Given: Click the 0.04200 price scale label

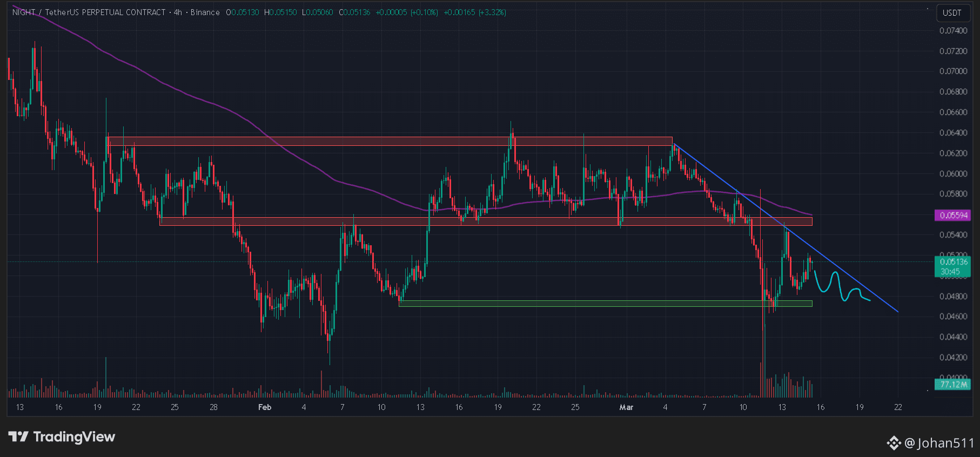Looking at the screenshot, I should (953, 358).
